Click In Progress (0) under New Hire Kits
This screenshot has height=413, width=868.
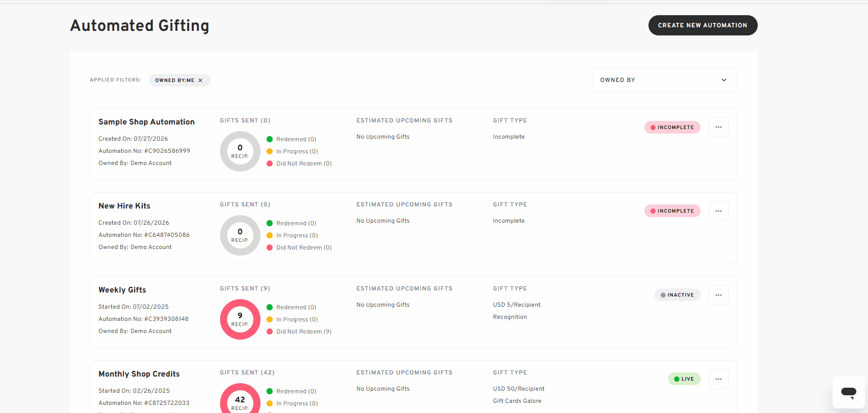click(x=292, y=235)
